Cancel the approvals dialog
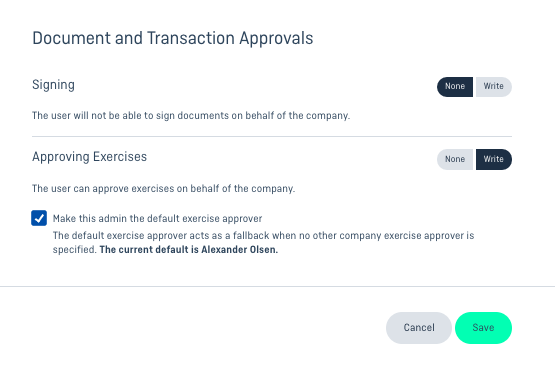Viewport: 555px width, 365px height. (x=419, y=328)
